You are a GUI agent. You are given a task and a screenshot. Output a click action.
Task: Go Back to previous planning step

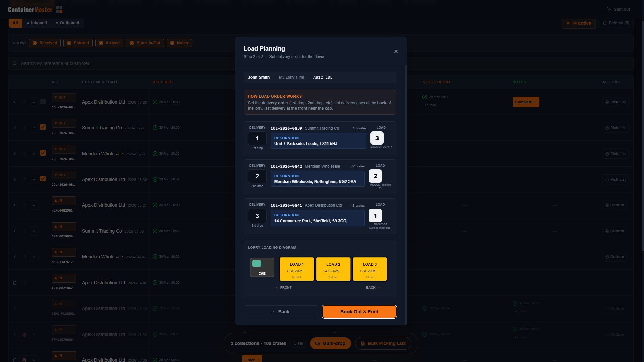point(281,312)
